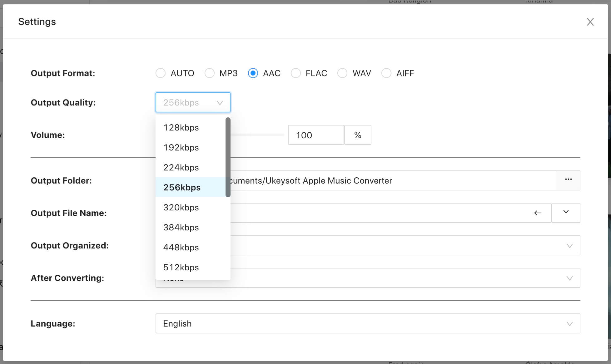611x364 pixels.
Task: Choose 512kbps output quality
Action: 181,267
